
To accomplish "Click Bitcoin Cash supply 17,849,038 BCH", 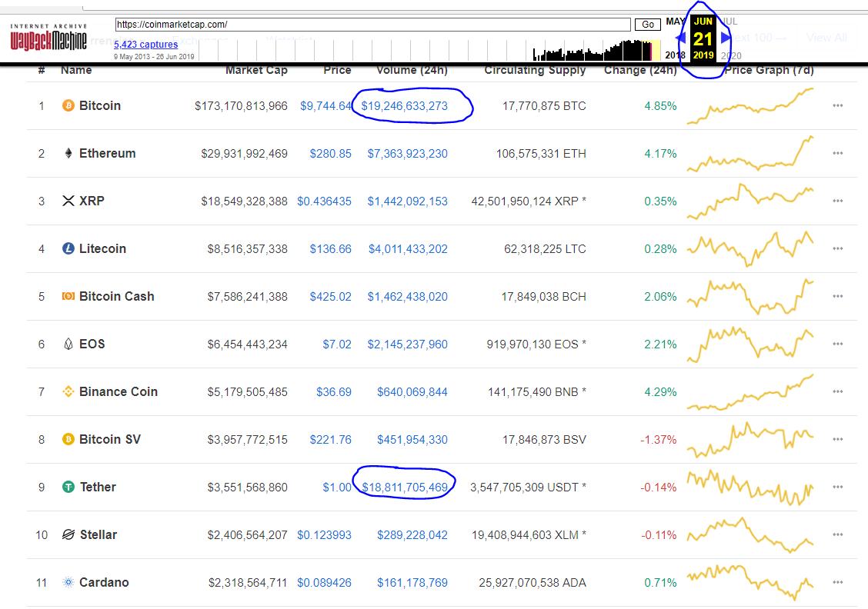I will (x=543, y=297).
